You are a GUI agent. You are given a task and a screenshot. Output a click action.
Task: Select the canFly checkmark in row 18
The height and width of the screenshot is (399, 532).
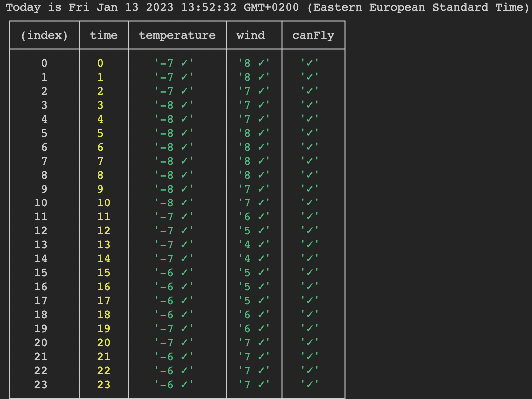click(x=310, y=315)
